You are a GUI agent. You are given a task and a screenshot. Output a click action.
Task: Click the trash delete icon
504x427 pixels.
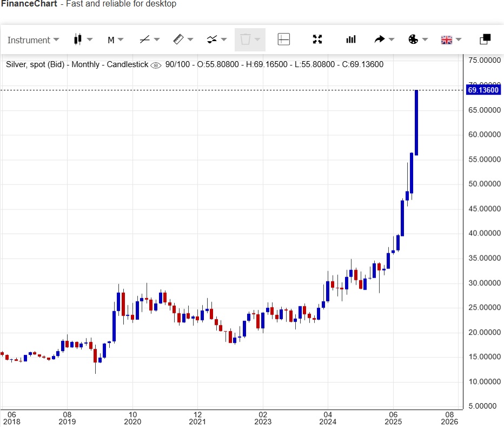click(x=245, y=39)
